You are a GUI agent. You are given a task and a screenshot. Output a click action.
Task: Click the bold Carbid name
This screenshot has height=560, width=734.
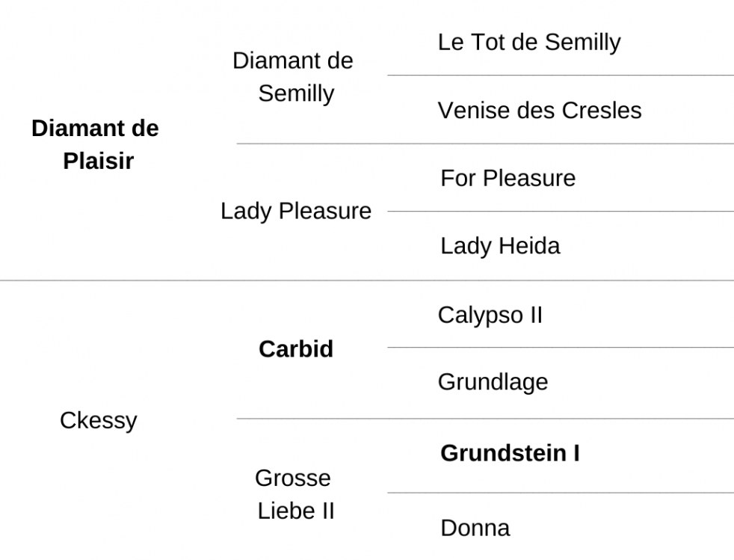[296, 349]
